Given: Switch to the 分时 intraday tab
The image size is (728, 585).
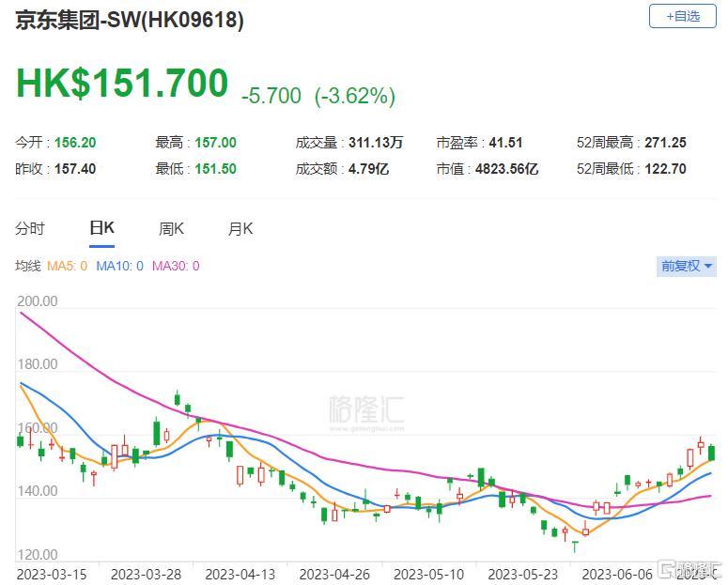Looking at the screenshot, I should (x=30, y=228).
